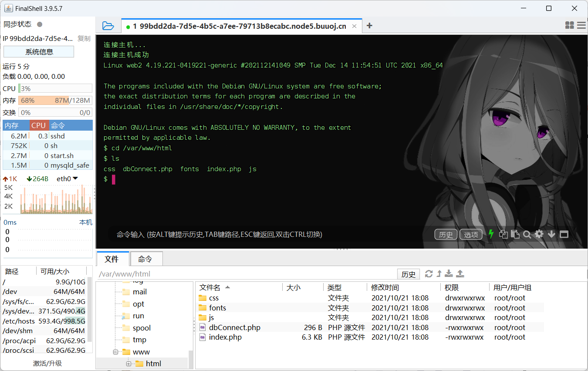Upload a file icon
The image size is (588, 371).
click(460, 273)
